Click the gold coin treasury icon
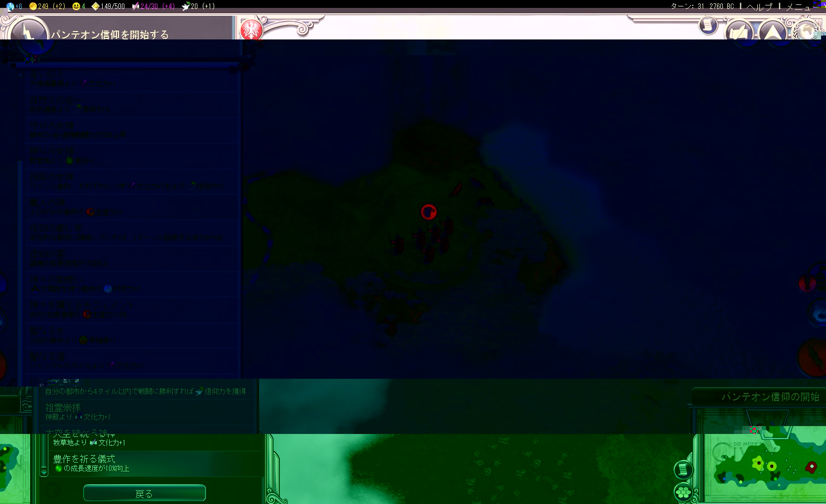This screenshot has width=826, height=504. click(x=33, y=6)
